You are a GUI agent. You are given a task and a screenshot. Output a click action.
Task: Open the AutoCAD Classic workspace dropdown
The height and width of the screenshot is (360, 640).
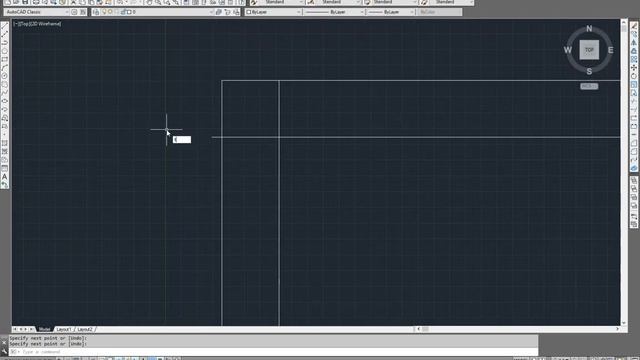coord(37,12)
